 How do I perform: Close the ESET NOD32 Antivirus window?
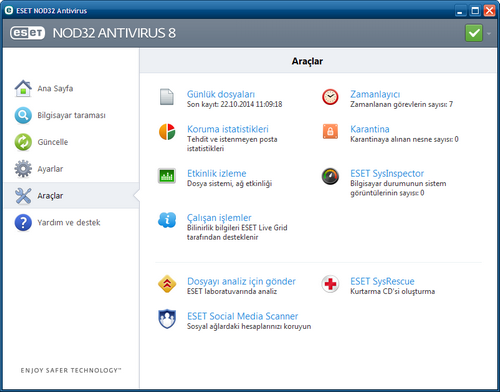(x=489, y=11)
